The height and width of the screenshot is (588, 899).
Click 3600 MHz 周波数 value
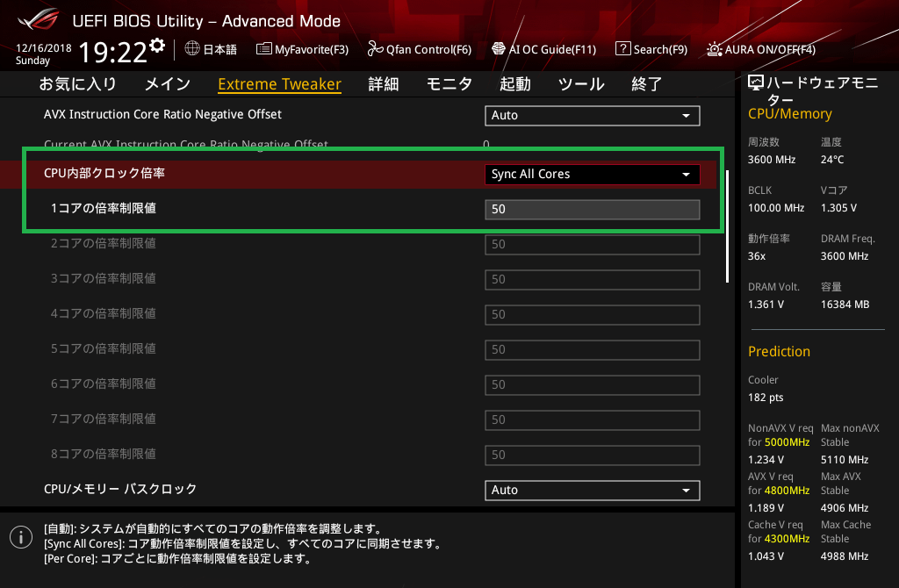click(x=771, y=160)
